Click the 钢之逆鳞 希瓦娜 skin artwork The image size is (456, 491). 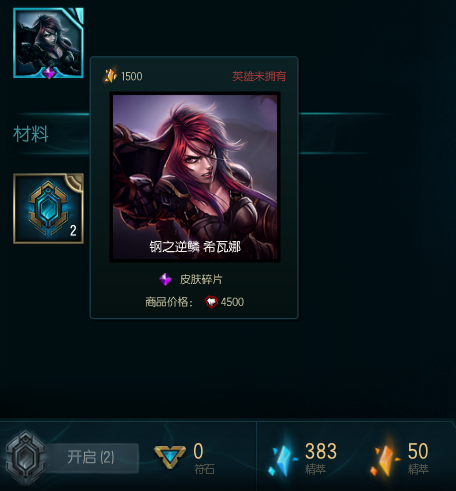[195, 177]
